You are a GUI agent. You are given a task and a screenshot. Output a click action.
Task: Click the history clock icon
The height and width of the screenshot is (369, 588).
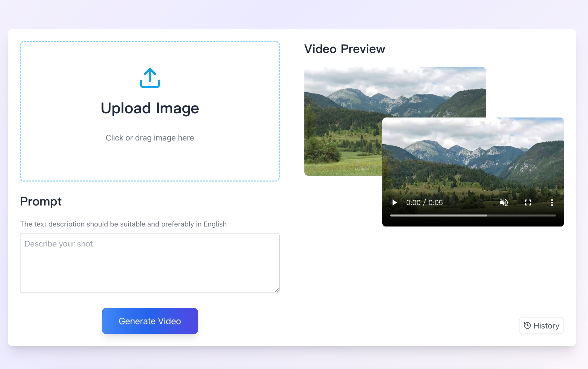[527, 325]
